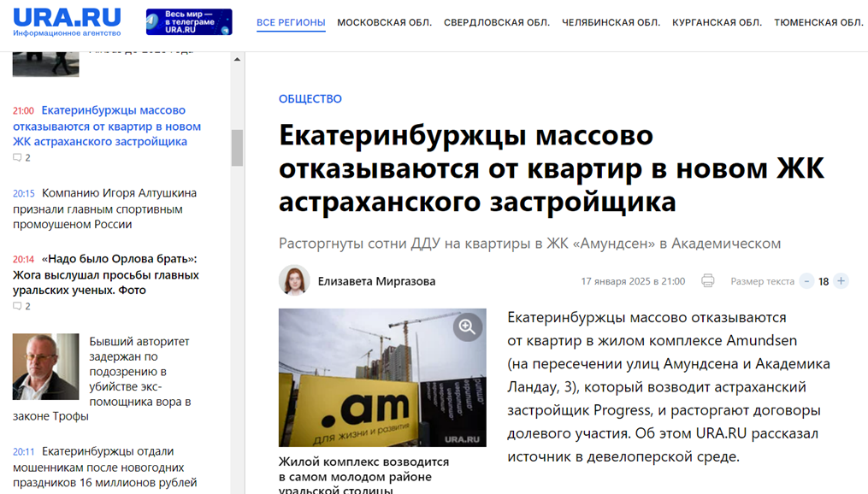
Task: Open the ОБЩЕСТВО category link
Action: [x=310, y=99]
